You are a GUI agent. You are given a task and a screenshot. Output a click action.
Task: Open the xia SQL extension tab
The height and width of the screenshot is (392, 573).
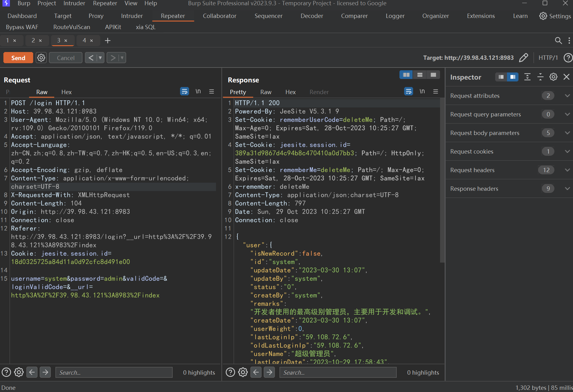[146, 27]
